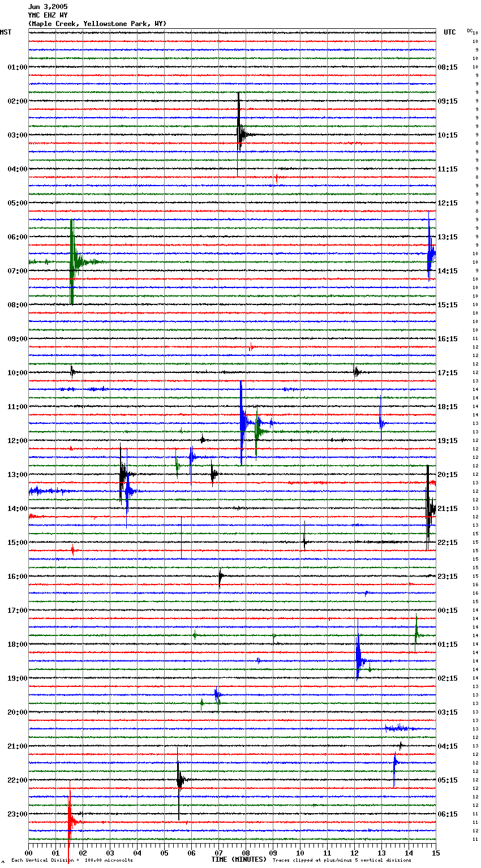Click the 06:15 UTC row label
481x868 pixels.
click(x=448, y=814)
